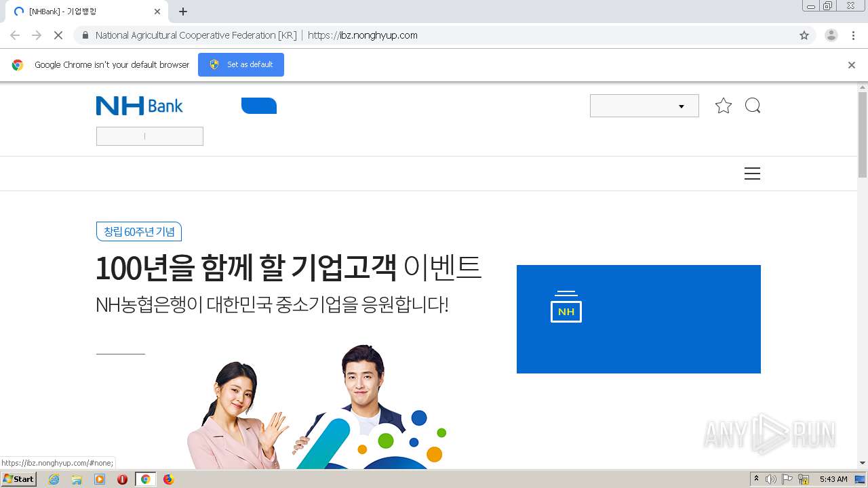Click the page scrollbar up arrow
The image size is (868, 488).
(x=863, y=87)
